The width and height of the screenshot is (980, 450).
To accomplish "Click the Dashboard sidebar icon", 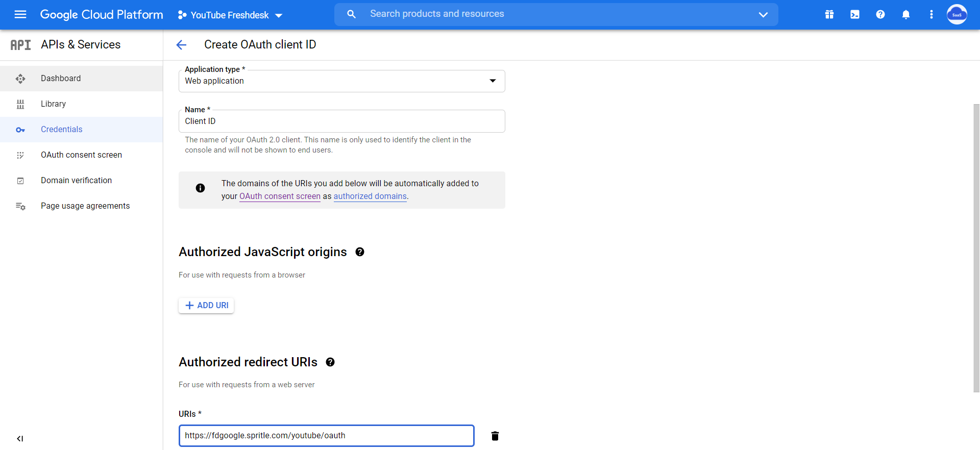I will [x=20, y=79].
